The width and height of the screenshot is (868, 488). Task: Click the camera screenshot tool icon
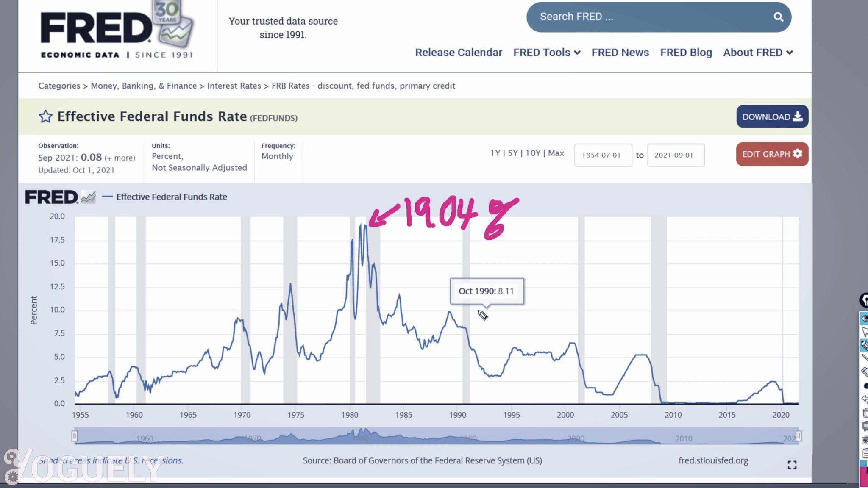coord(865,440)
